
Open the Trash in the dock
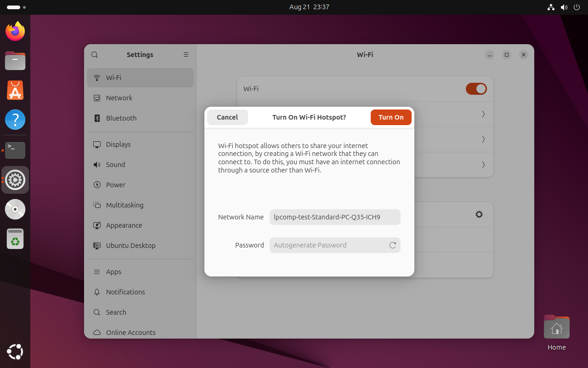(15, 239)
